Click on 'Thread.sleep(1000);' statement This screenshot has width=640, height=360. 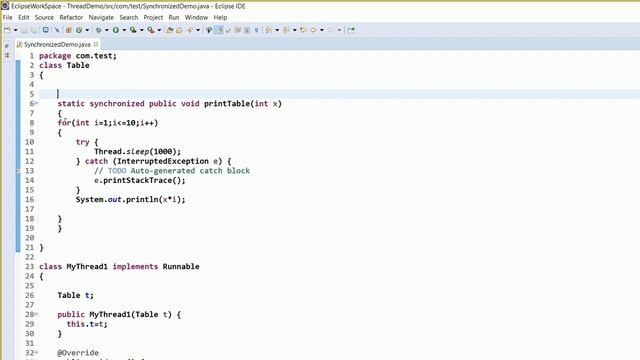pyautogui.click(x=137, y=151)
